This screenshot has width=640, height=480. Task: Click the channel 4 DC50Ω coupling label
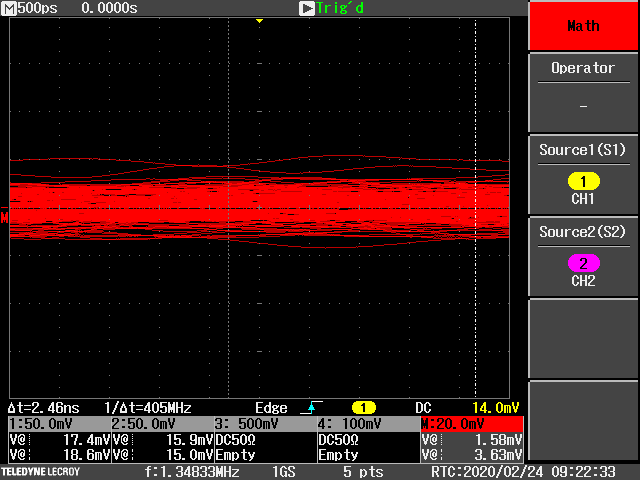(338, 440)
